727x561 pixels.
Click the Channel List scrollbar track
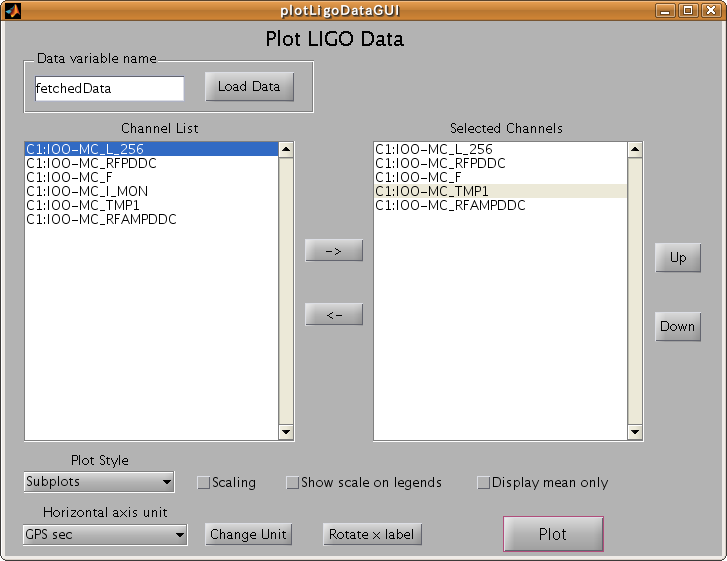(x=286, y=291)
